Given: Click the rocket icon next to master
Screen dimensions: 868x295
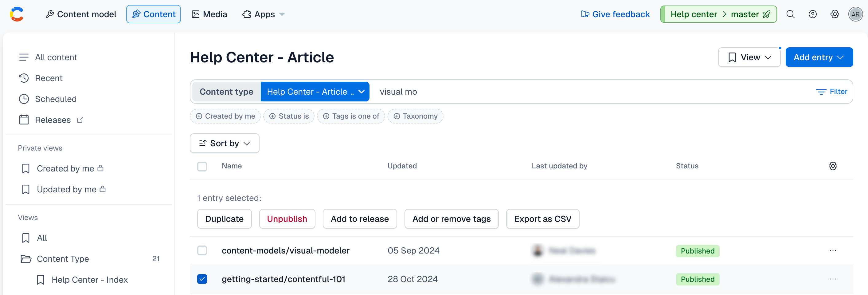Looking at the screenshot, I should click(767, 14).
